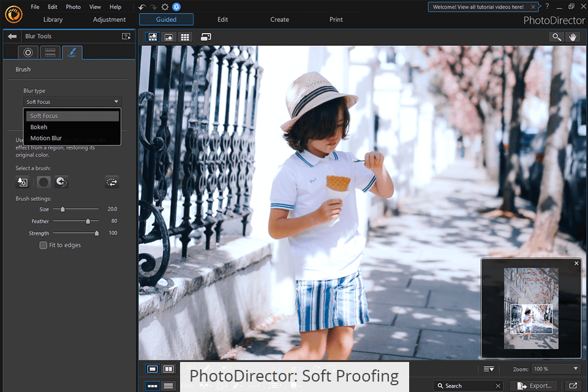The height and width of the screenshot is (392, 588).
Task: Click the secondary monitor display icon
Action: click(206, 37)
